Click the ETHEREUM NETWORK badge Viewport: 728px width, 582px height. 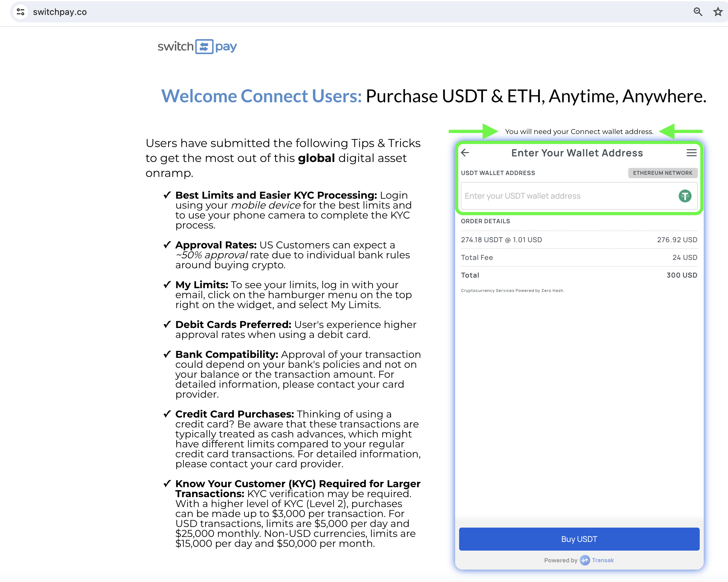coord(662,173)
